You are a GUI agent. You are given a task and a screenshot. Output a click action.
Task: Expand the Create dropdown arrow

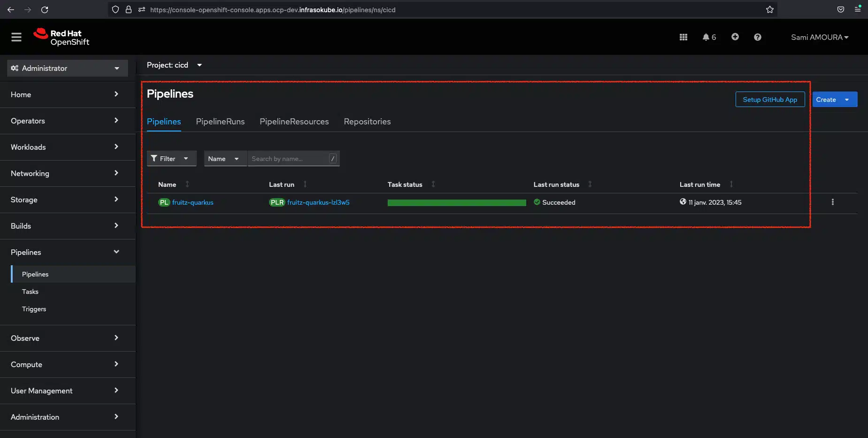click(x=847, y=100)
